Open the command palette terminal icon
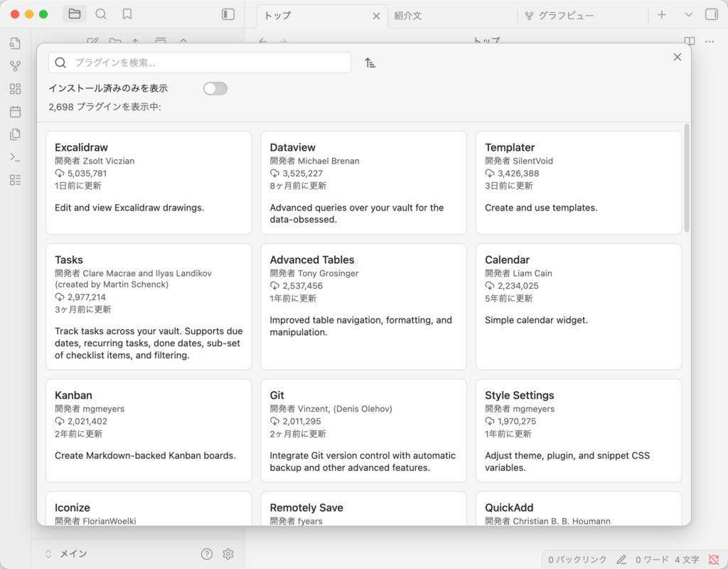 [15, 157]
